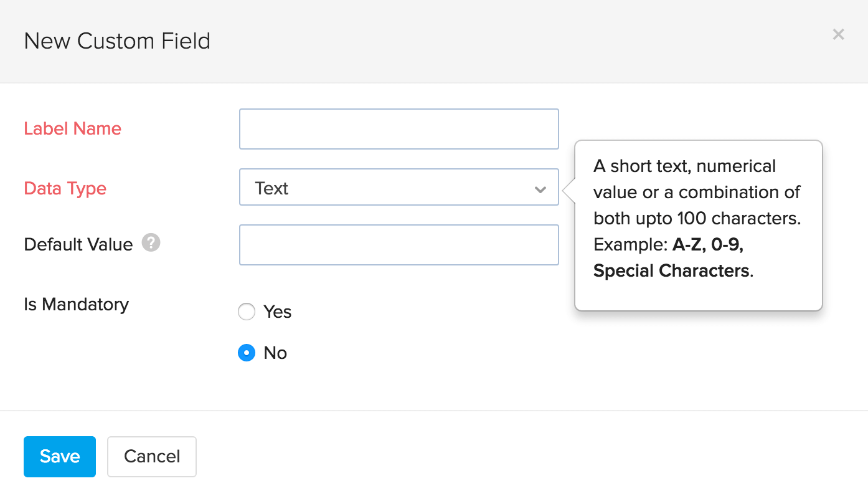Save the new custom field

pyautogui.click(x=60, y=456)
